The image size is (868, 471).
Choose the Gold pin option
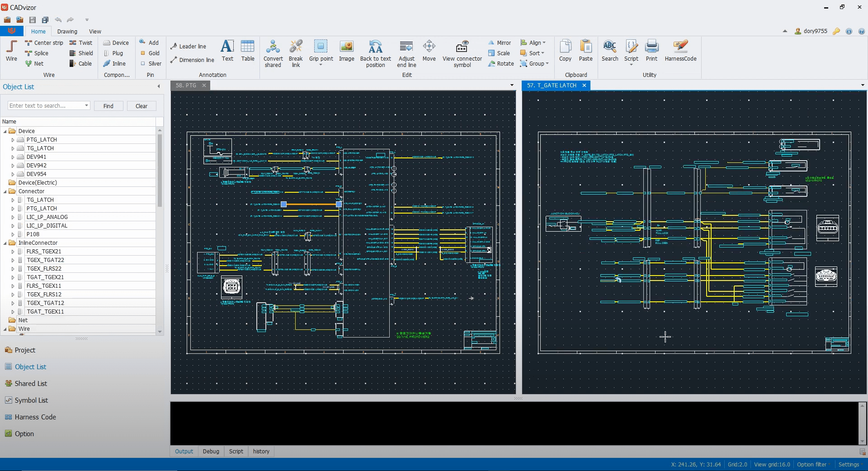click(150, 53)
